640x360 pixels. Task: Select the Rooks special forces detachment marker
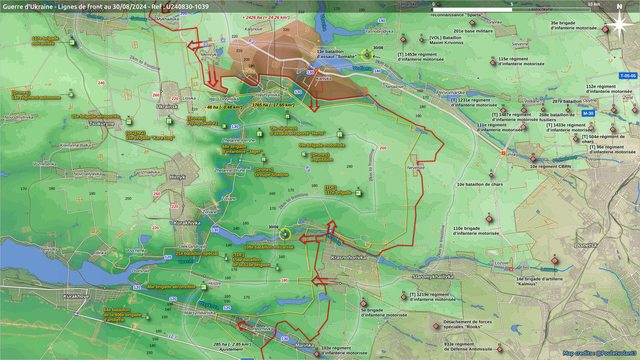[x=436, y=326]
